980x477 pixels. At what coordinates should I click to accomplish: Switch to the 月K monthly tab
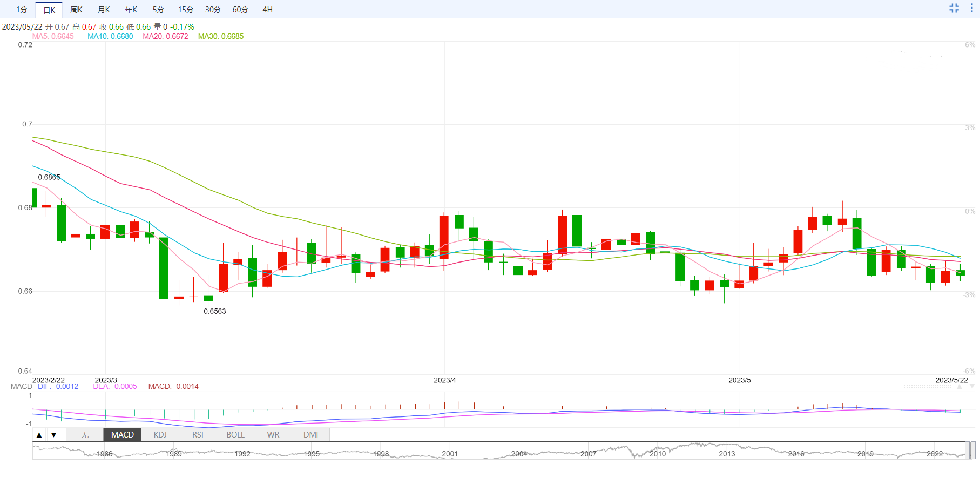click(x=104, y=10)
